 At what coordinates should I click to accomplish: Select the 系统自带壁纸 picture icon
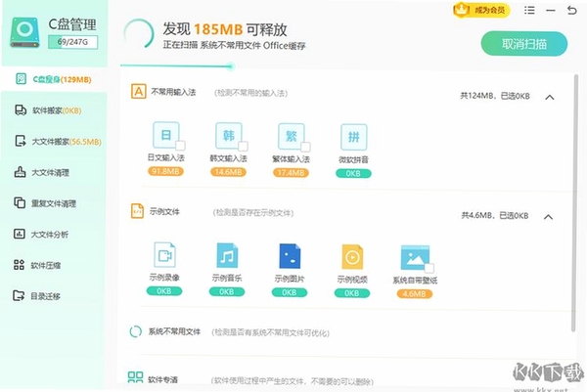415,258
